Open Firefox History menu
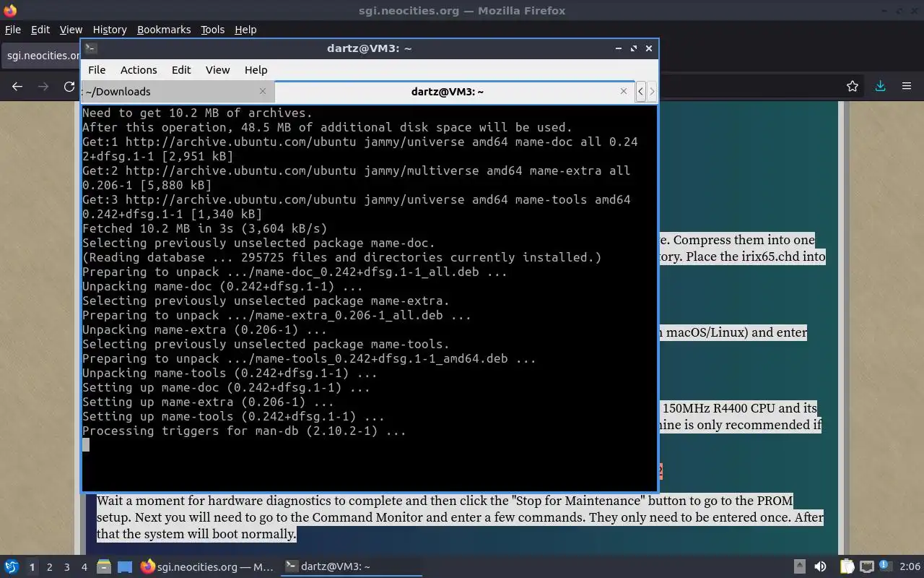 click(x=110, y=30)
